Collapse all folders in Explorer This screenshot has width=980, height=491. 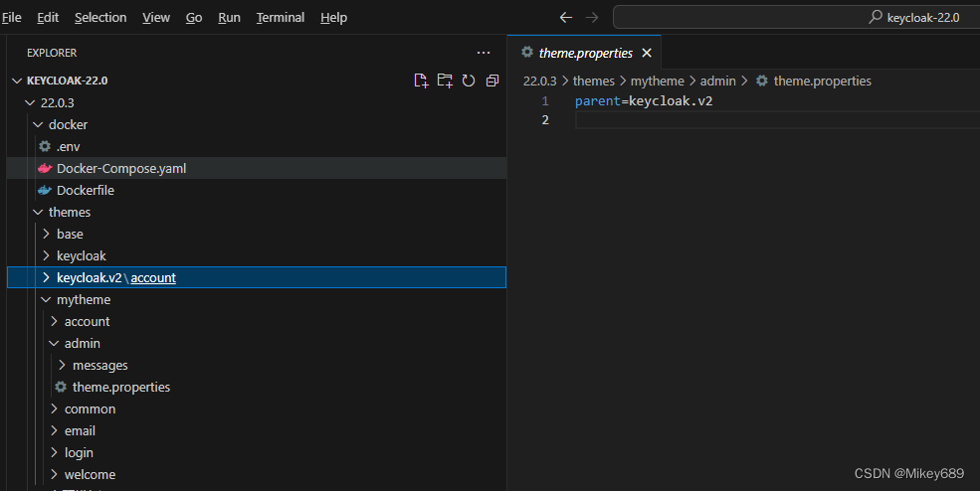(x=492, y=81)
